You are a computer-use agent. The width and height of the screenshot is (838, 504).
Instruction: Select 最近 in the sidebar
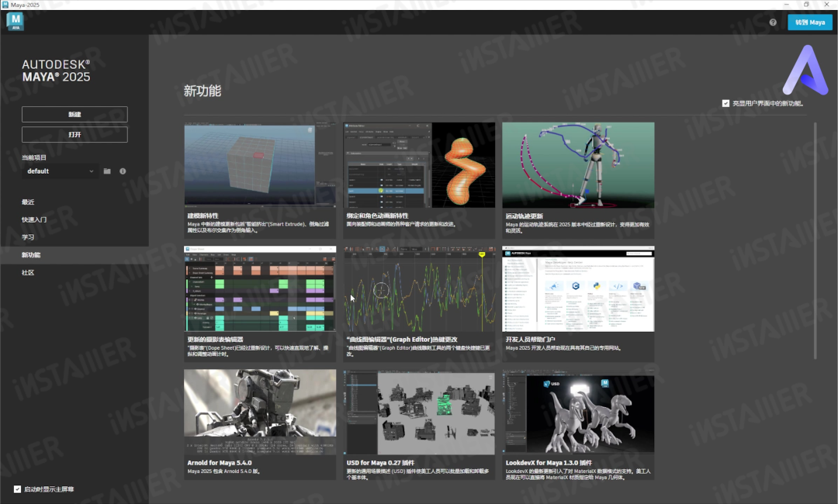[x=29, y=202]
